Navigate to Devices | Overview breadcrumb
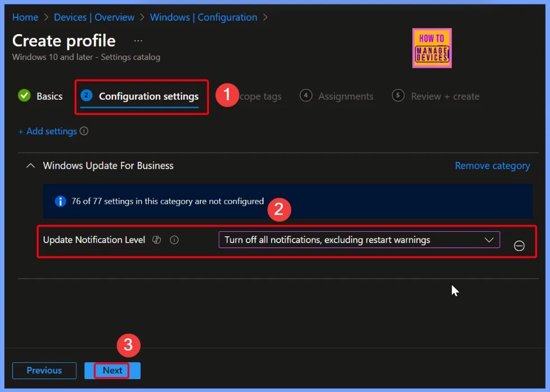Screen dimensions: 550x392 coord(94,17)
